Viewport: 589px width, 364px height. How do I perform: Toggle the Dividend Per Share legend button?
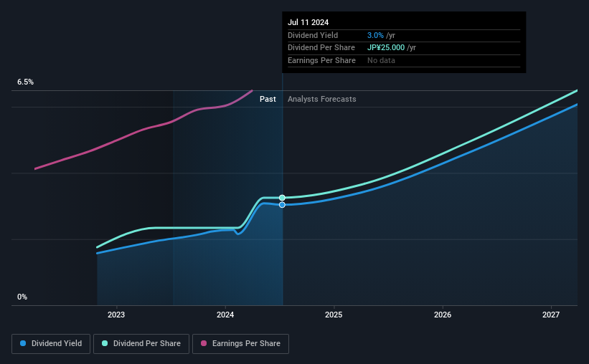tap(141, 344)
